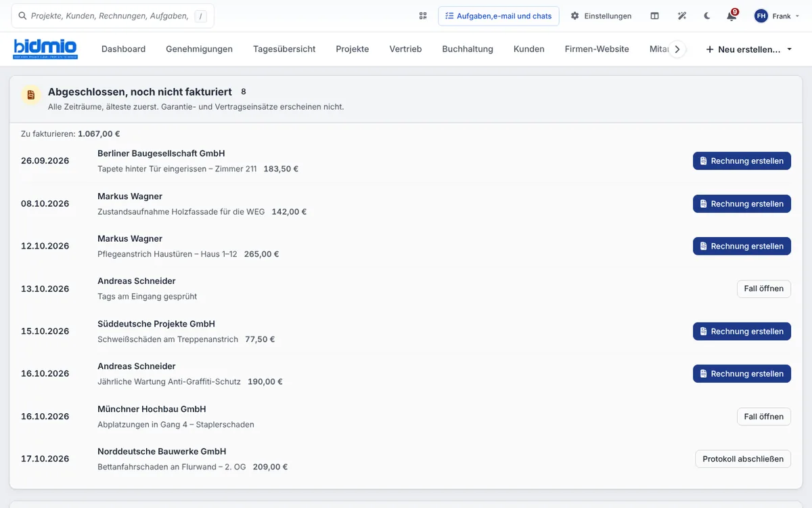Viewport: 812px width, 508px height.
Task: Open the apps grid icon in top bar
Action: 423,16
